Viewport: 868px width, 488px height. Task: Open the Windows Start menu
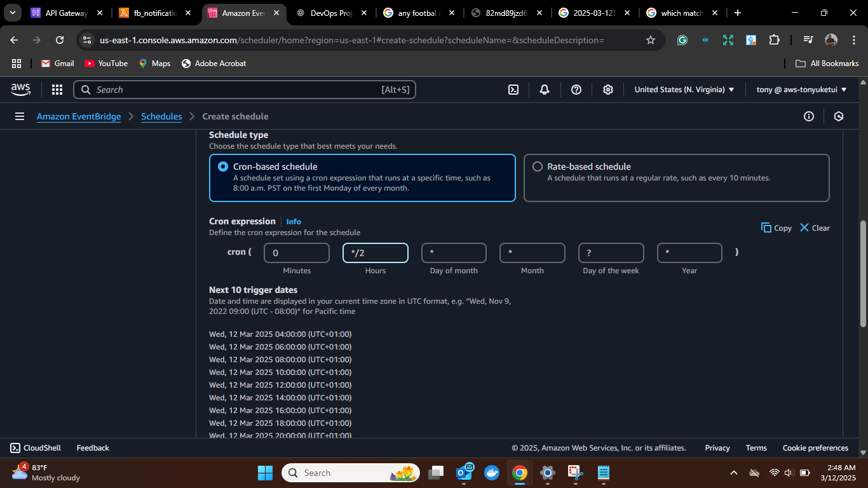click(x=265, y=473)
